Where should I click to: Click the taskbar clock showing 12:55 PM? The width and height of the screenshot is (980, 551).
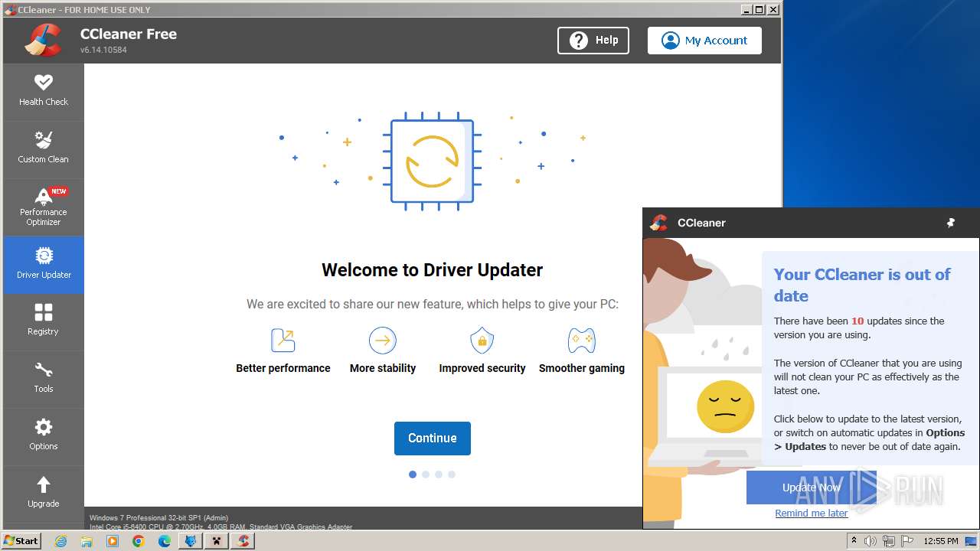(941, 541)
